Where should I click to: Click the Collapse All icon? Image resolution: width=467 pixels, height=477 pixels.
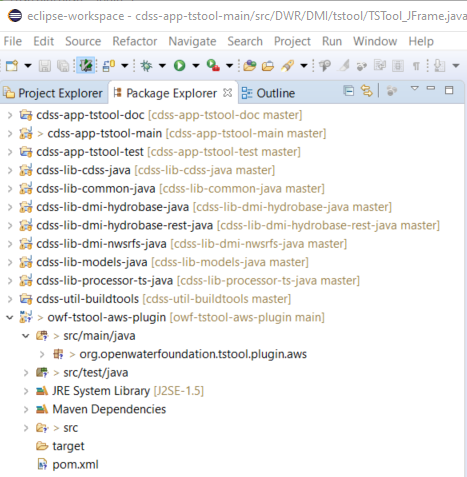pos(348,91)
